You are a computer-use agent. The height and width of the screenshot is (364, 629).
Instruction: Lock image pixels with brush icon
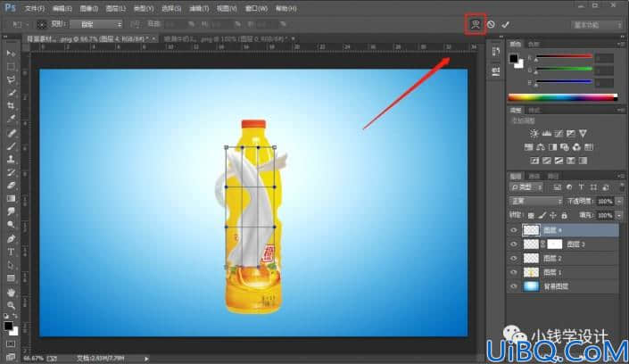click(542, 216)
